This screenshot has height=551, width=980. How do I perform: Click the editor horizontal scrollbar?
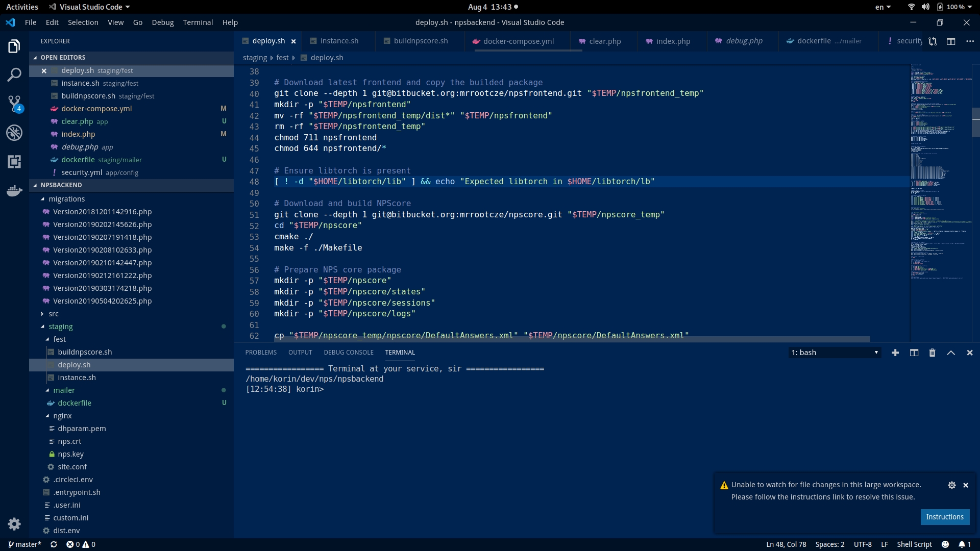572,339
